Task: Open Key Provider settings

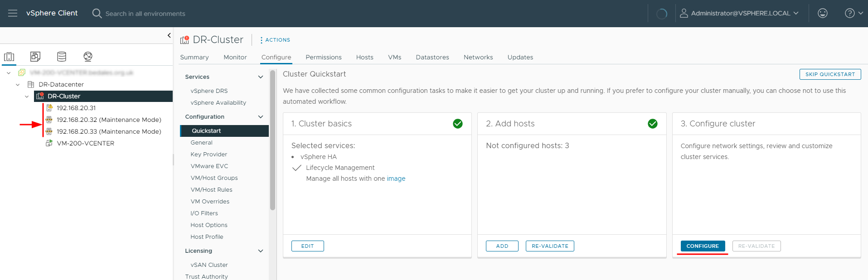Action: [209, 154]
